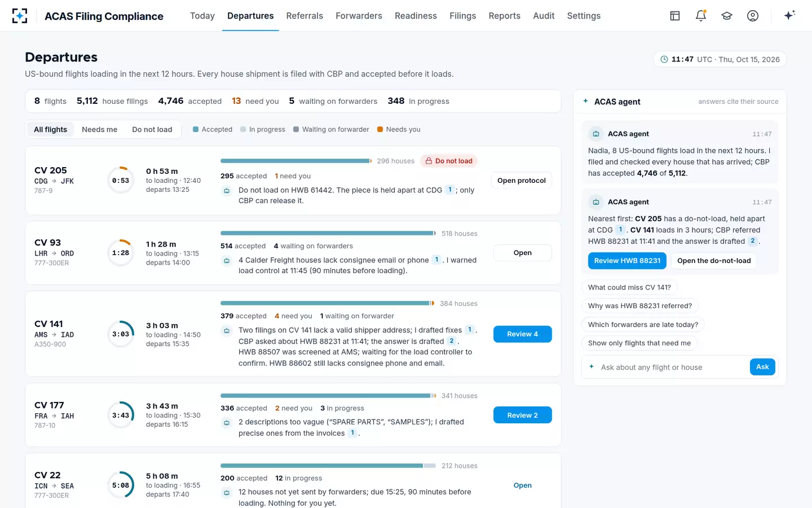The width and height of the screenshot is (812, 508).
Task: Open the Audit tab
Action: point(544,16)
